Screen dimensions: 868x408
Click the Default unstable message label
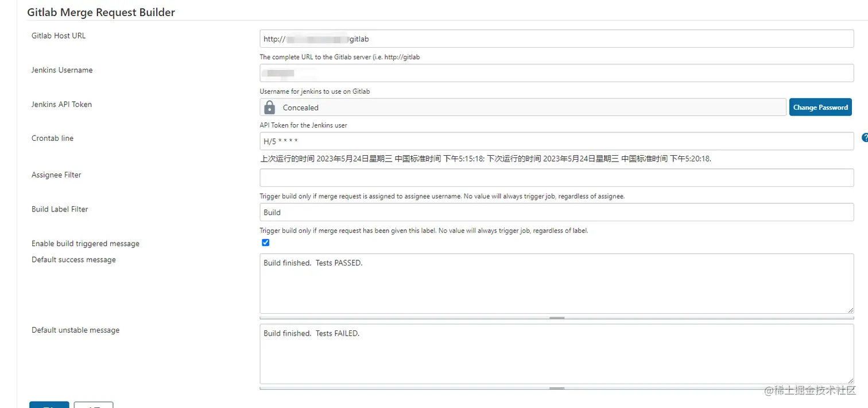[x=75, y=330]
